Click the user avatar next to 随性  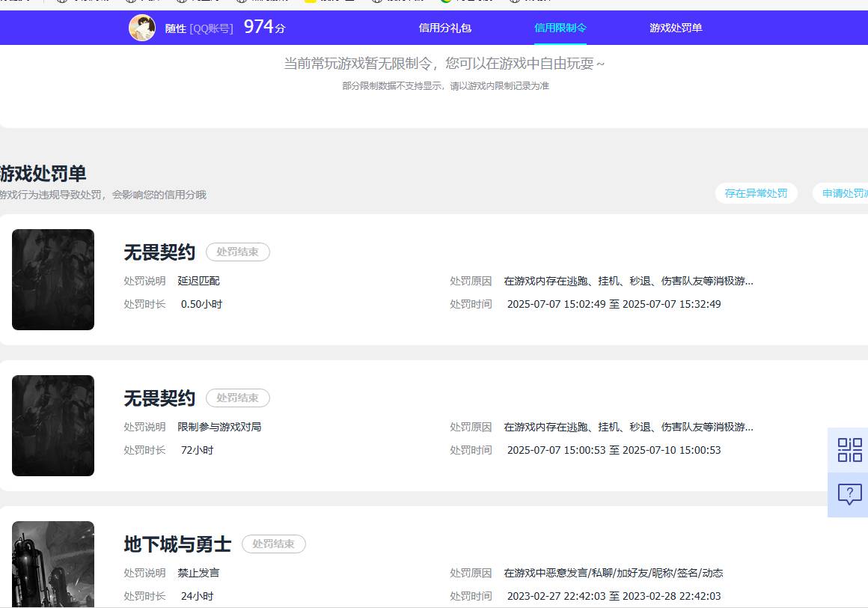point(142,28)
